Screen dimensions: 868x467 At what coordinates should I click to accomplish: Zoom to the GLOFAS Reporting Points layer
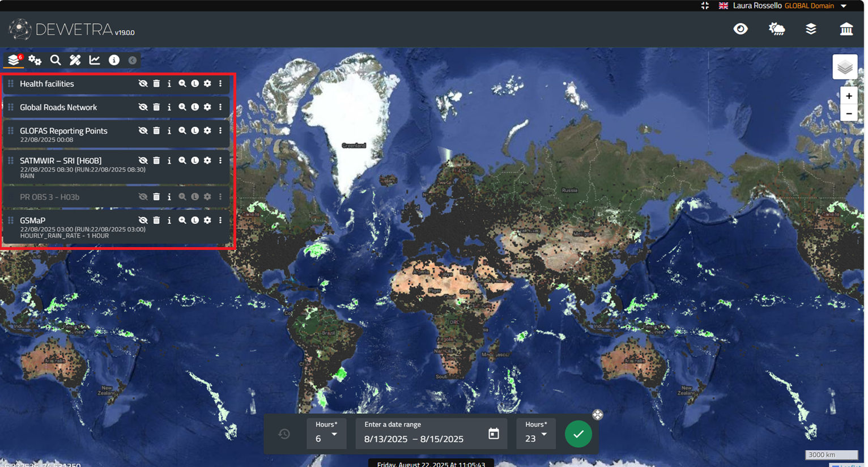(182, 131)
